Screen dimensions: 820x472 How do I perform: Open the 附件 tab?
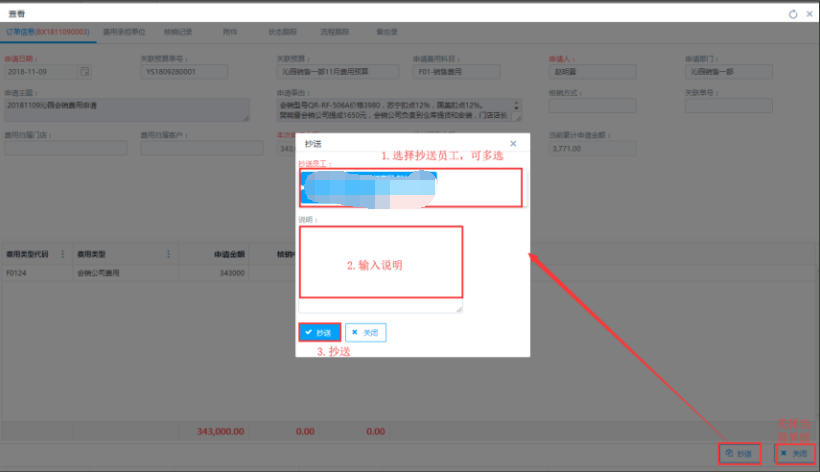[230, 32]
